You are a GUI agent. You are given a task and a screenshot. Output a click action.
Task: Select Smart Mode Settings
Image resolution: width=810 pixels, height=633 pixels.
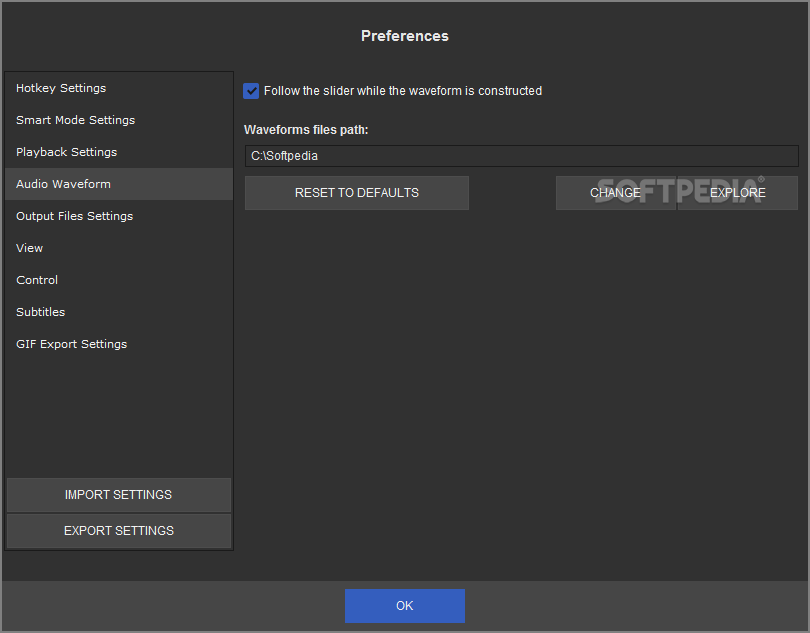tap(119, 120)
